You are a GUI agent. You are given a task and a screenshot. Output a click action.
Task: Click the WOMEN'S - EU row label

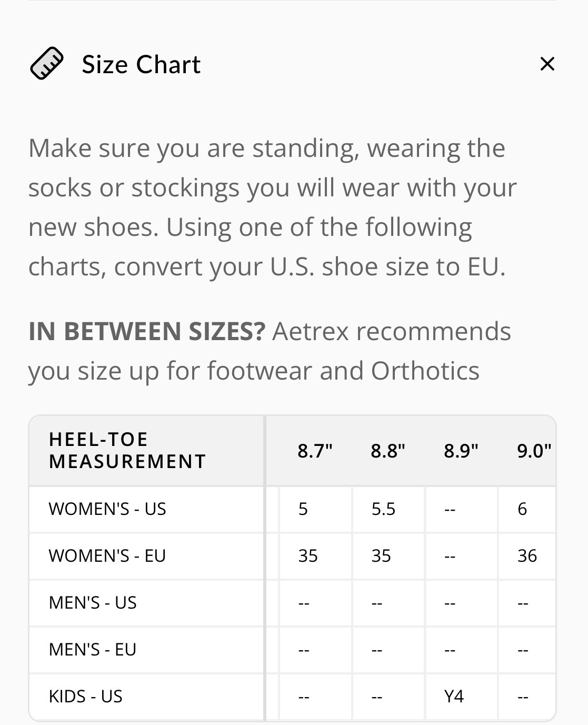107,556
